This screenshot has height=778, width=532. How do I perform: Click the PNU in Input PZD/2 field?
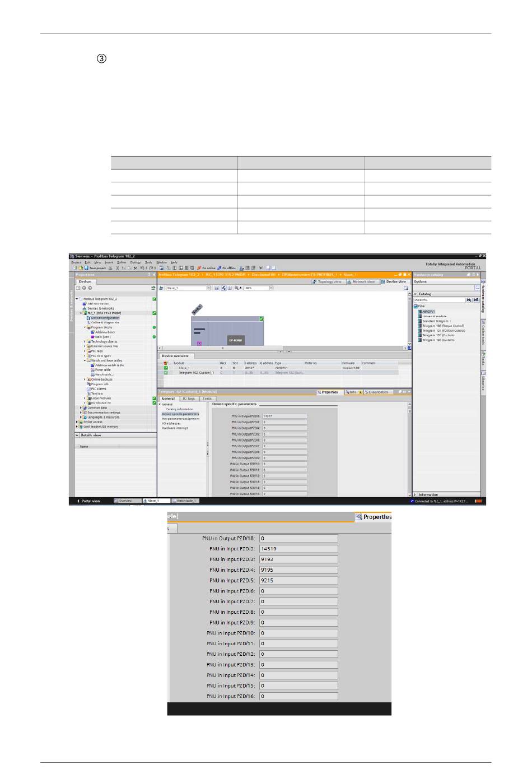[298, 549]
